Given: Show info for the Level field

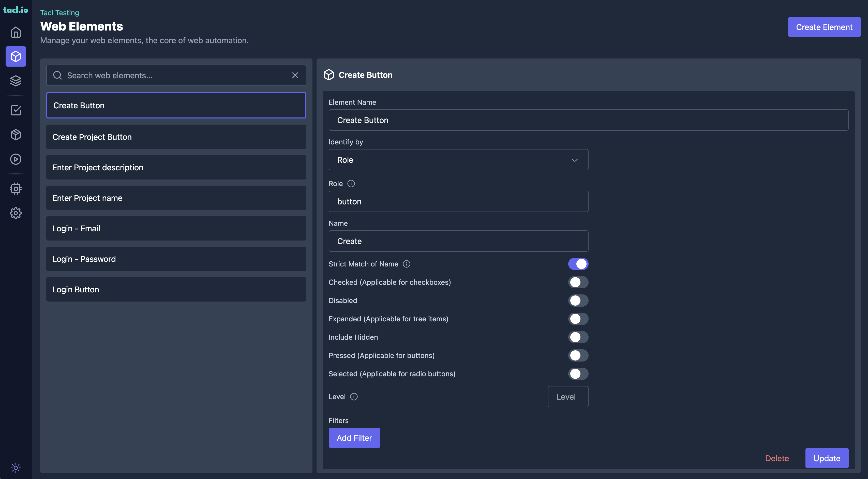Looking at the screenshot, I should tap(354, 397).
